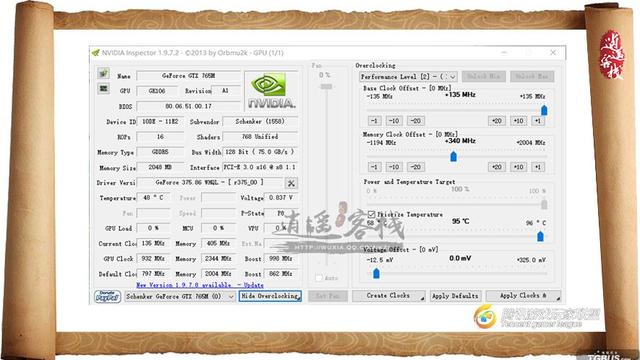Click the Set Fan button
The height and width of the screenshot is (360, 640).
point(328,296)
